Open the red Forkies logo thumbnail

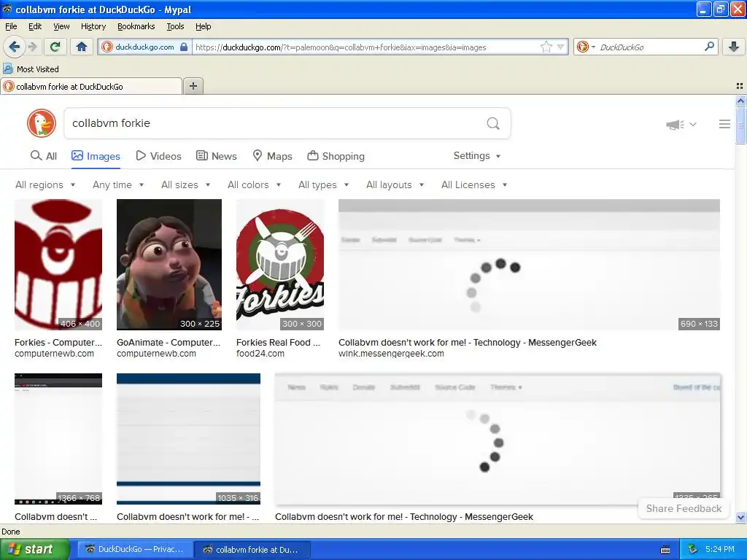58,264
